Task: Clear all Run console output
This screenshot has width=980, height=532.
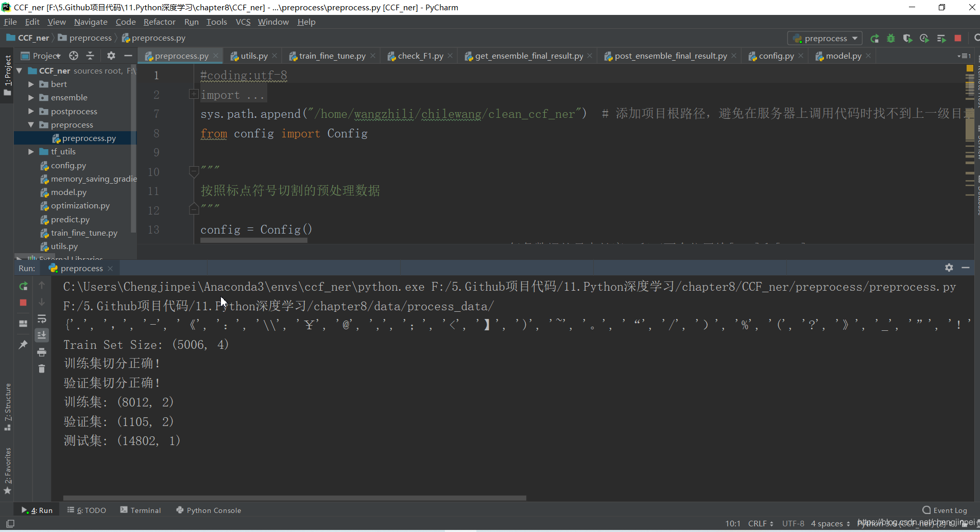Action: 42,369
